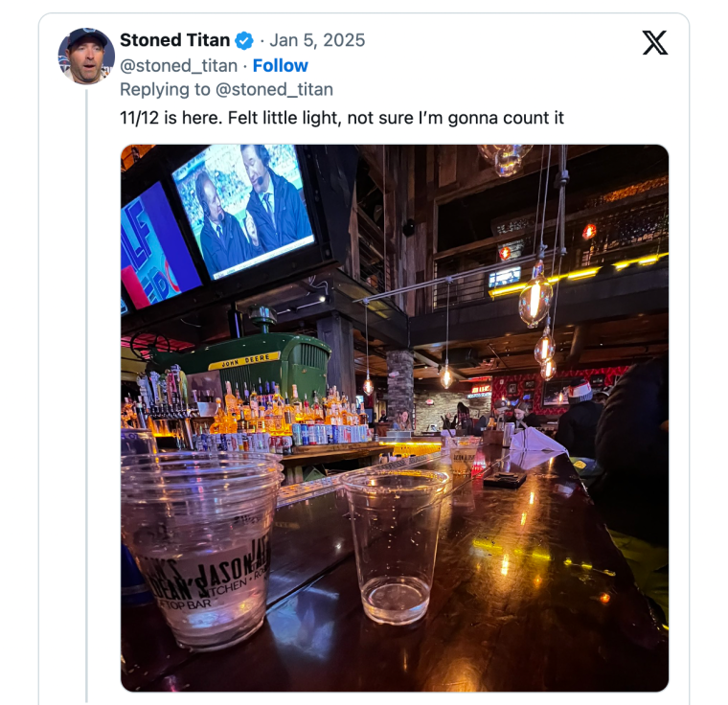Follow the Stoned Titan account

pyautogui.click(x=280, y=65)
